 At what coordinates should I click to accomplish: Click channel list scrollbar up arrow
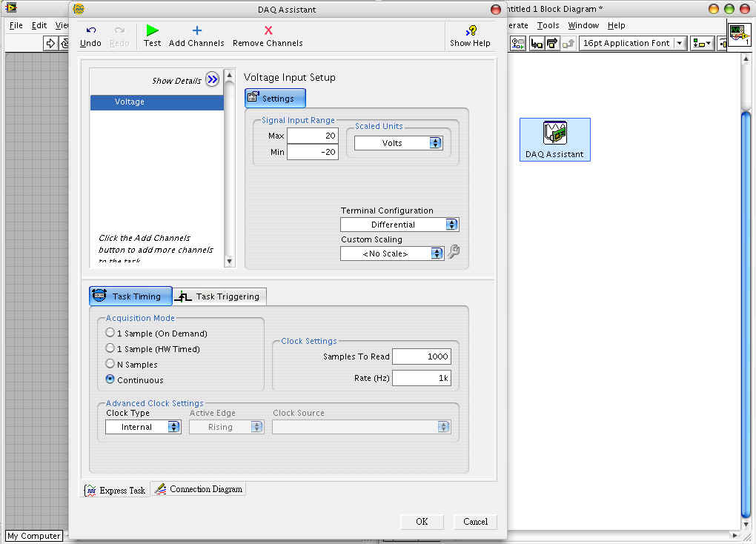[230, 76]
